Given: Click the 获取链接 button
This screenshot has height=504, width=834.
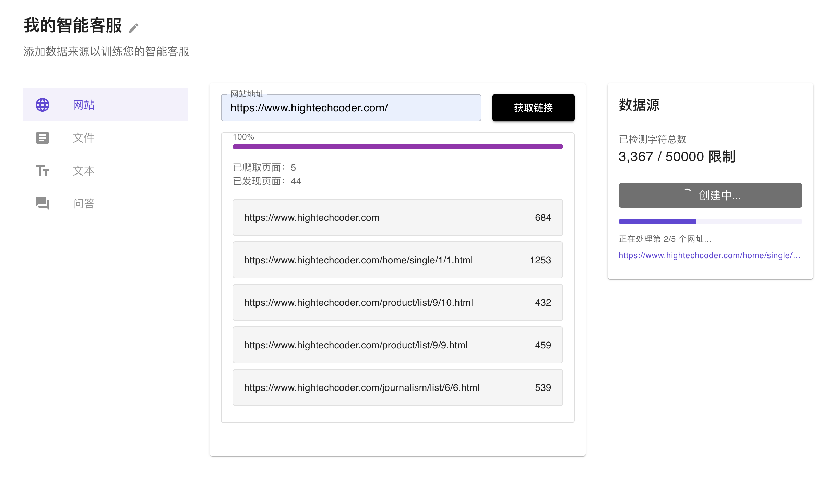Looking at the screenshot, I should 534,108.
